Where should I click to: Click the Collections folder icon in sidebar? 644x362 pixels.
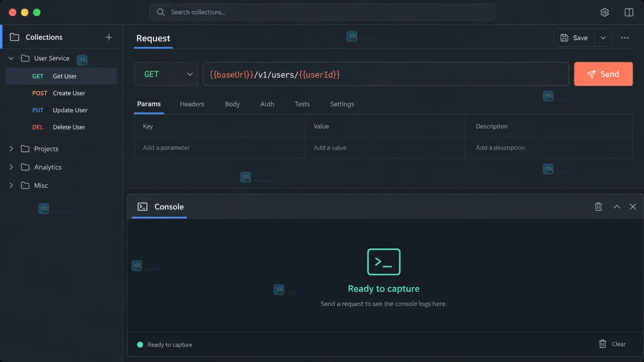click(14, 37)
